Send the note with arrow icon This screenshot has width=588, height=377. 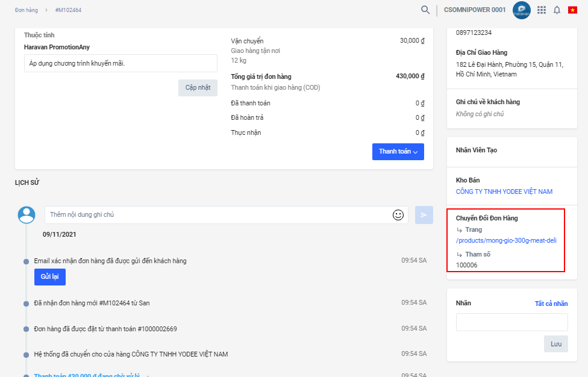tap(424, 215)
